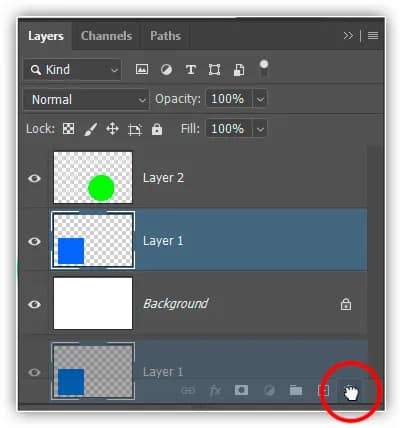Filter for adjustment layers icon
Screen dimensions: 402x428
pyautogui.click(x=166, y=70)
